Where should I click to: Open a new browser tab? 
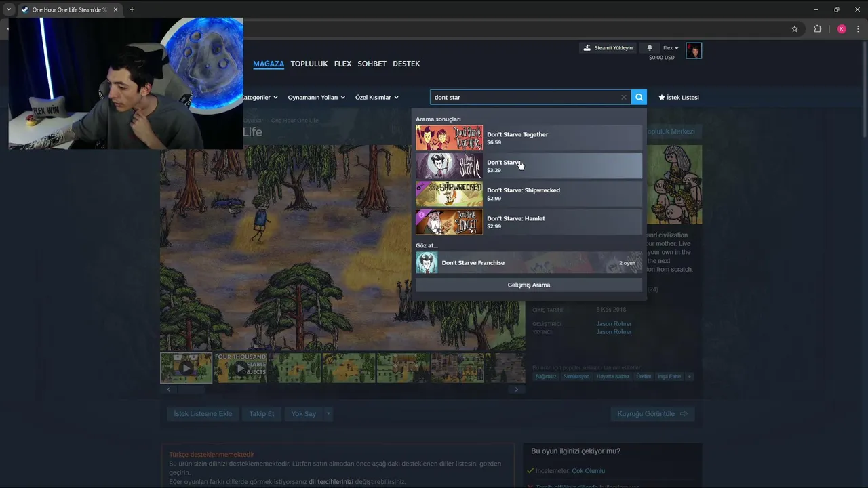[132, 9]
